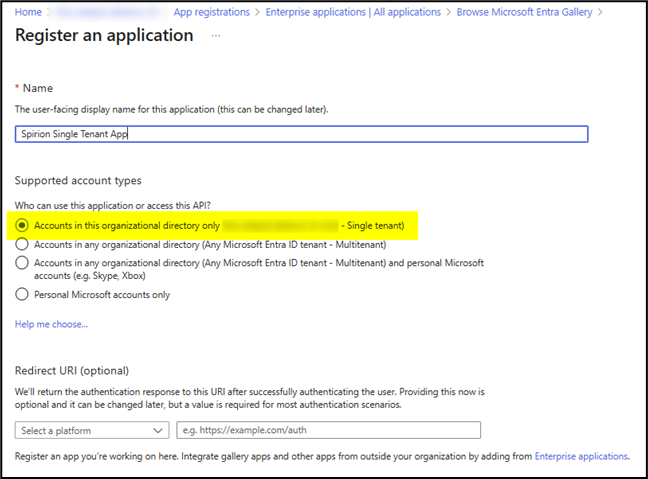Open the blurred tenant breadcrumb after Home
The image size is (648, 479).
(107, 12)
